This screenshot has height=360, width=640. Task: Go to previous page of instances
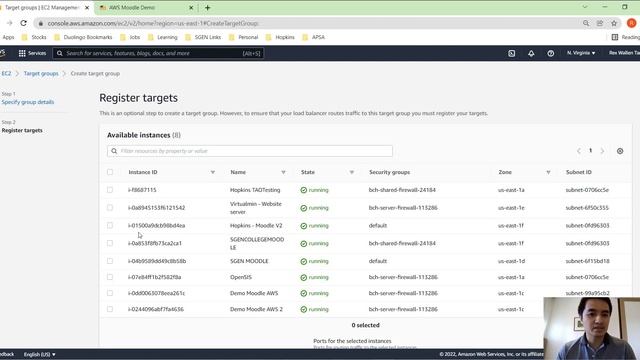pos(578,151)
